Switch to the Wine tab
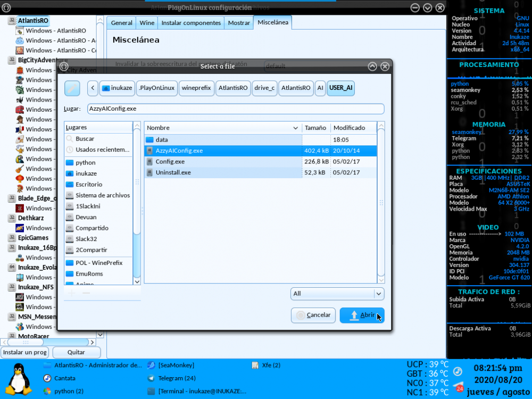Viewport: 532px width, 399px height. pos(146,23)
